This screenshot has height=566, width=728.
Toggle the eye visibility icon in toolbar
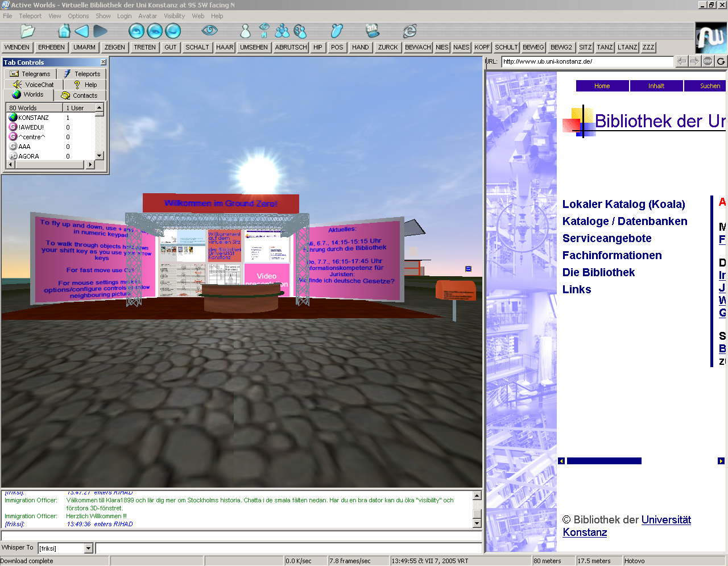coord(210,31)
